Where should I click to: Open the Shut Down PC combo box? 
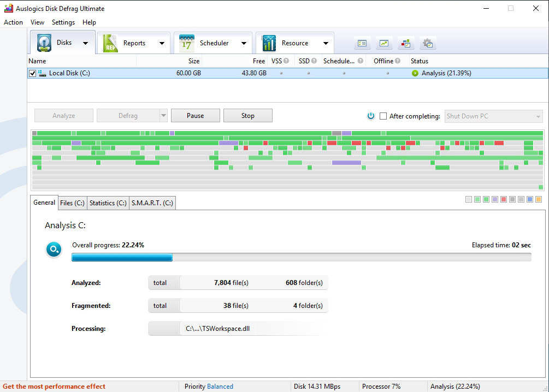[x=494, y=116]
